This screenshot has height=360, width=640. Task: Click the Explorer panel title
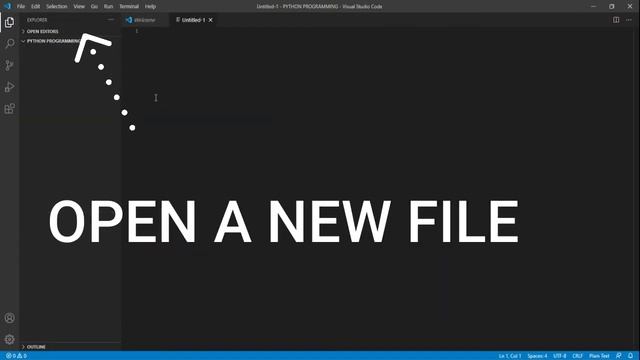coord(37,20)
